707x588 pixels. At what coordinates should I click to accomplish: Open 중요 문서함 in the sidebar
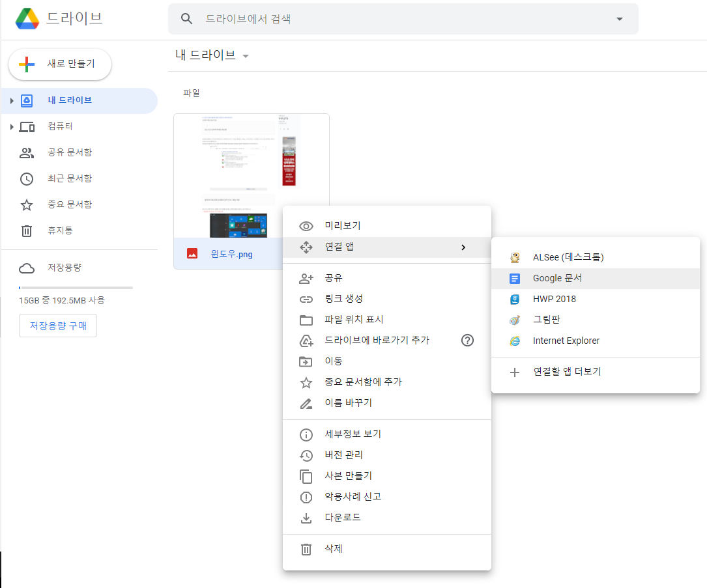[79, 205]
